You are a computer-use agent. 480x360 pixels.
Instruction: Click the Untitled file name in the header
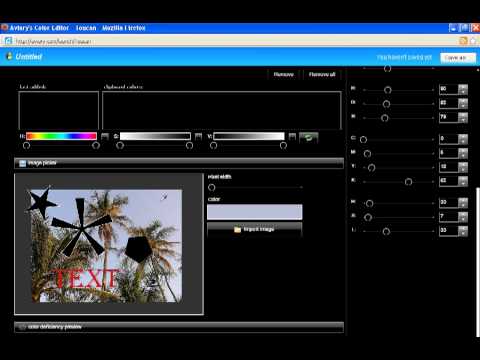[29, 56]
